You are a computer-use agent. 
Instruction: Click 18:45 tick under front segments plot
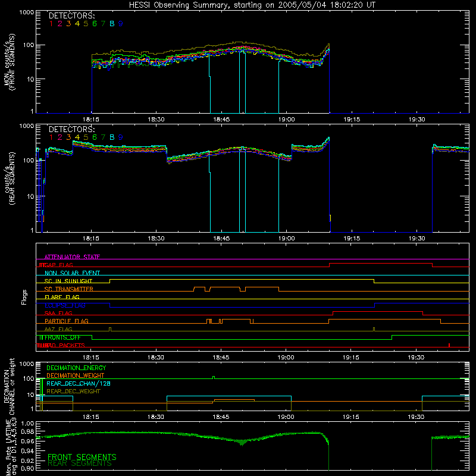pos(221,120)
